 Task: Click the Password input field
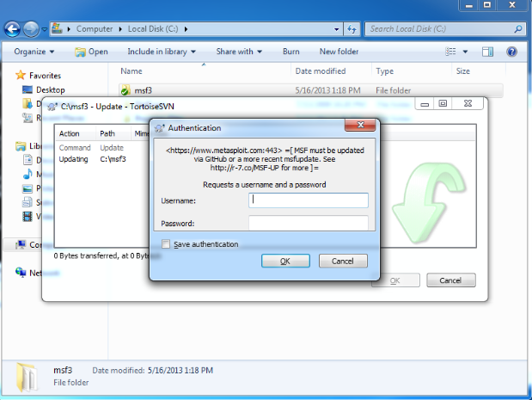tap(308, 223)
